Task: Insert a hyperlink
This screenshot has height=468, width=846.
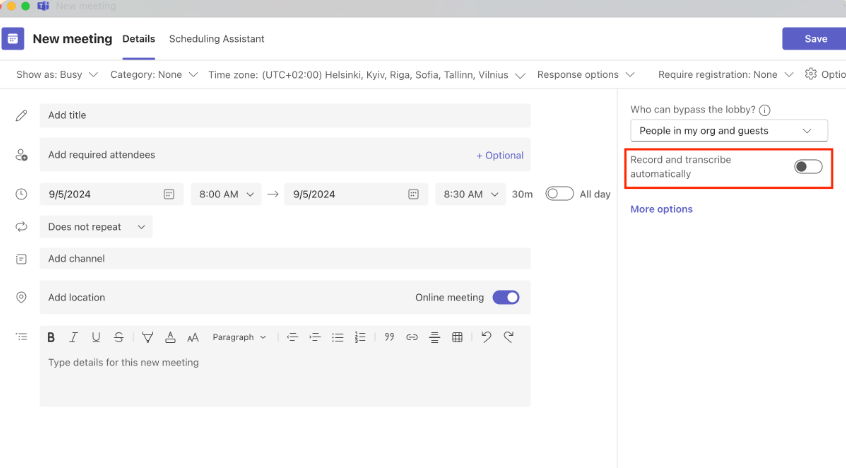Action: point(412,337)
